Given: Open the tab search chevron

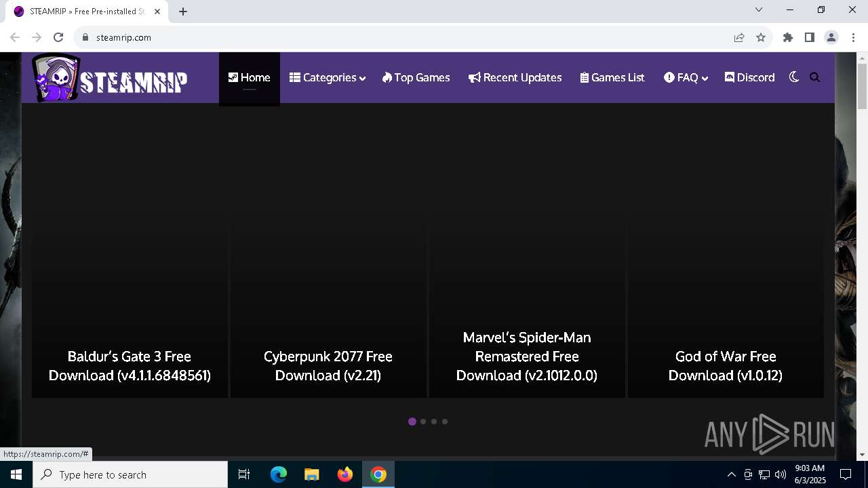Looking at the screenshot, I should [759, 9].
